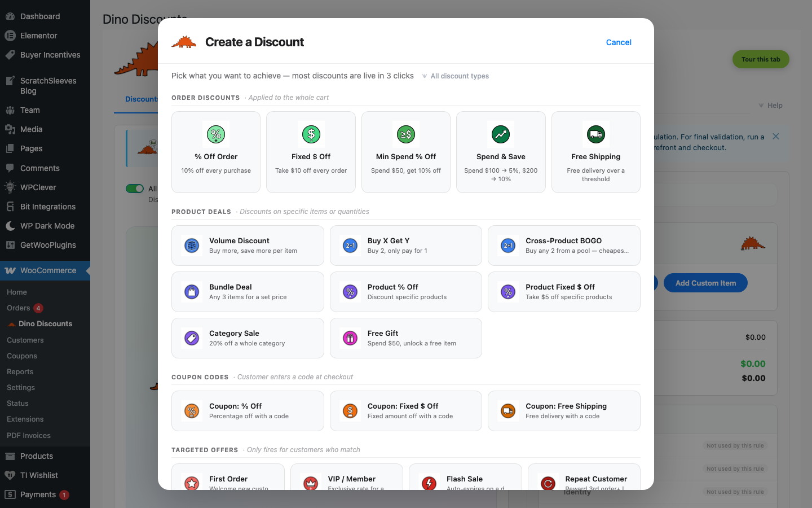Click the Payments icon in sidebar
Viewport: 812px width, 508px height.
click(10, 494)
